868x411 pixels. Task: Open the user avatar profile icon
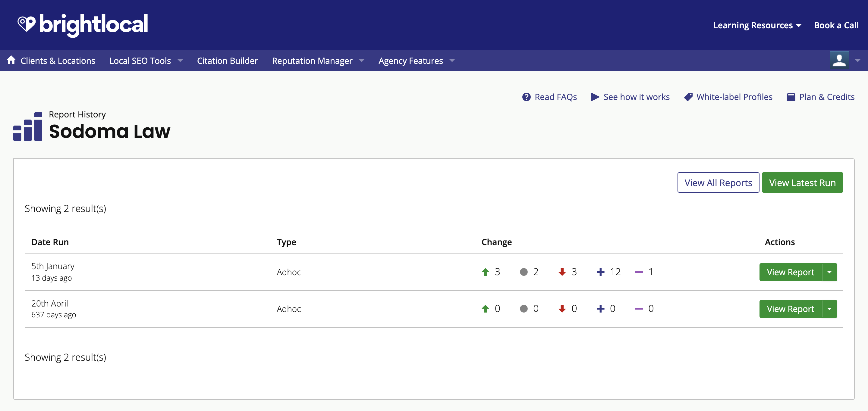[x=839, y=60]
